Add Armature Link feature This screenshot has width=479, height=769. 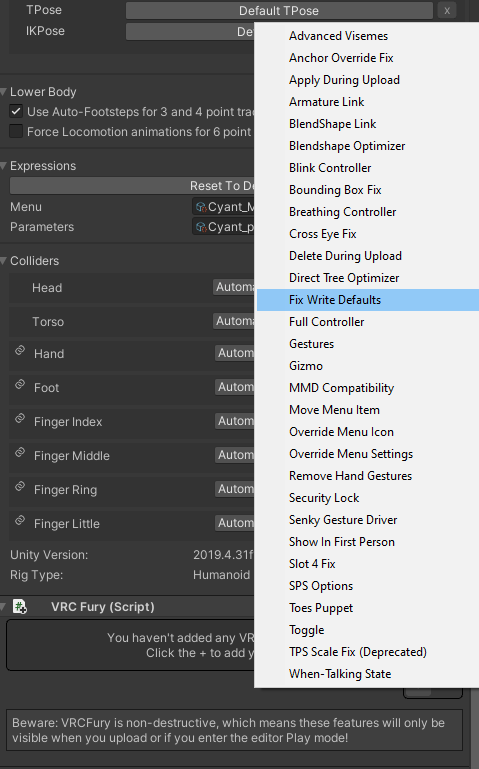pos(368,102)
